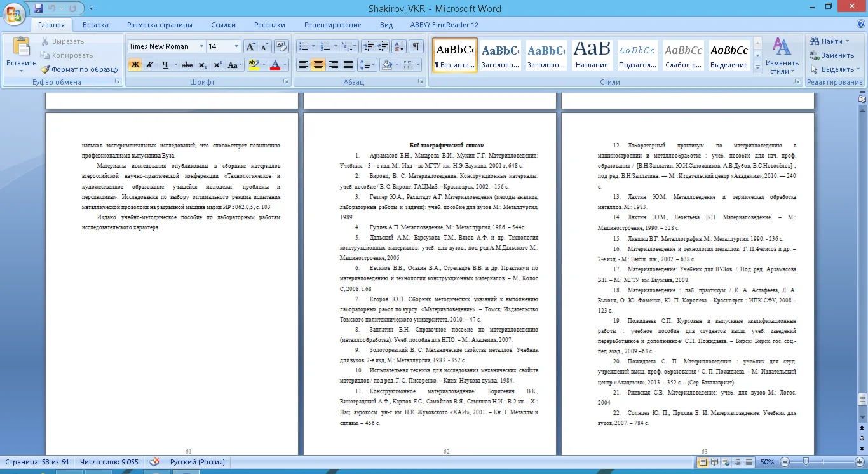Apply subscript formatting
The image size is (868, 474).
pos(203,65)
